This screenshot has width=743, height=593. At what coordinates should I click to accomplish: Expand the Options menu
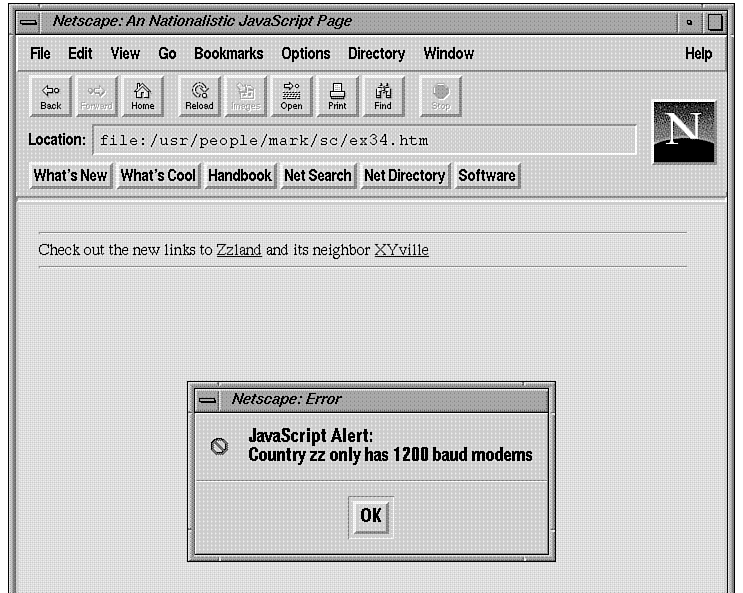(x=305, y=54)
